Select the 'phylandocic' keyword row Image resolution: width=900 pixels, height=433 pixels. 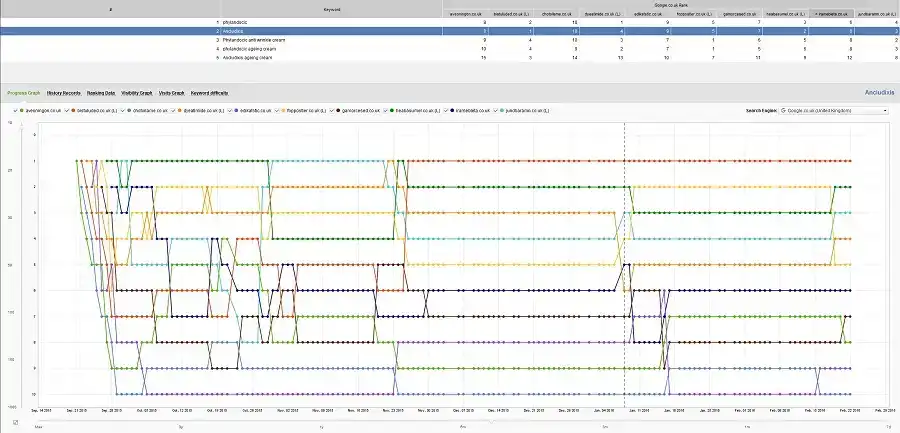click(450, 22)
